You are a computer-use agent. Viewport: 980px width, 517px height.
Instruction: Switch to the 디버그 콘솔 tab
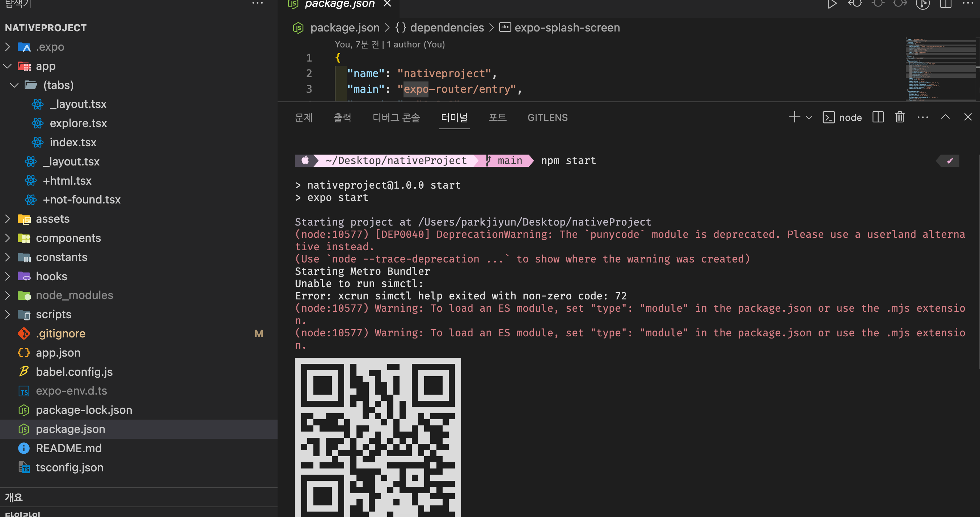396,118
